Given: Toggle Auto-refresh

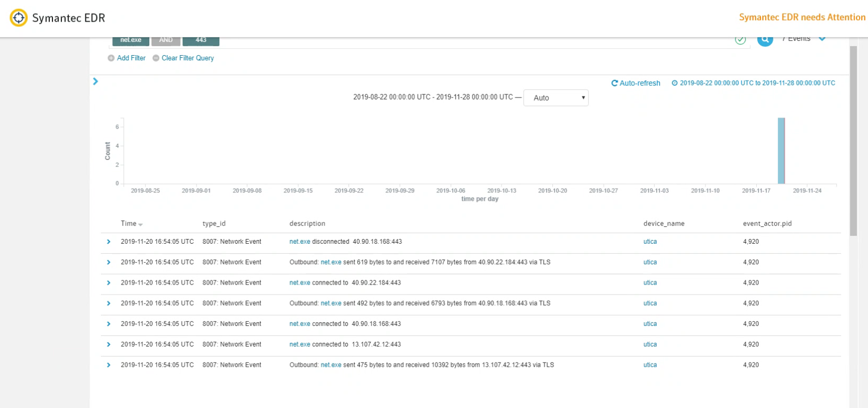Looking at the screenshot, I should tap(636, 83).
